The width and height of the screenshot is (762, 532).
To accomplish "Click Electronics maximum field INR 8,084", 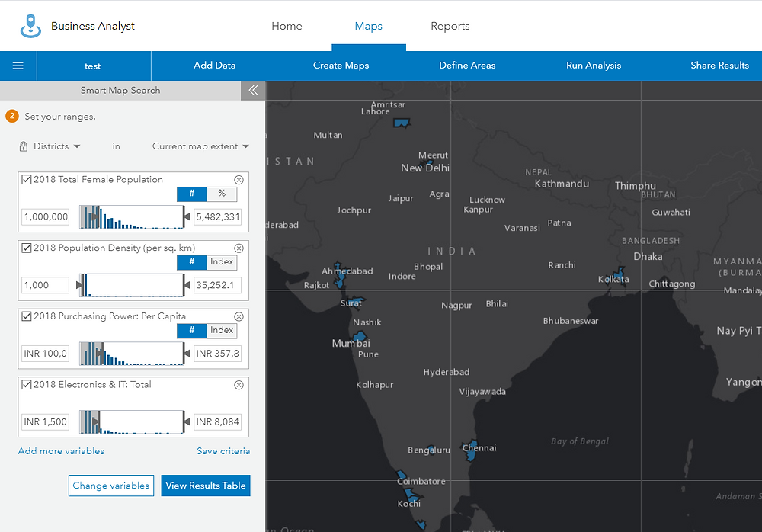I will coord(218,422).
